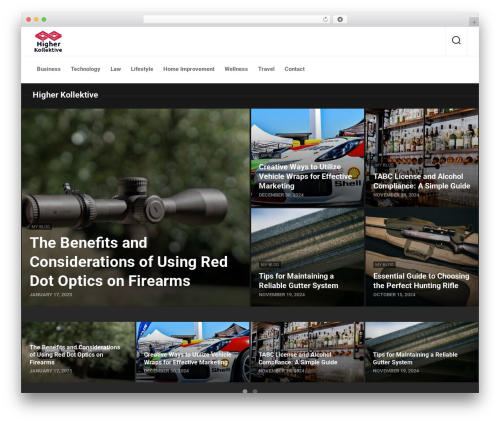Open the search magnifier icon
500x423 pixels.
pos(456,40)
